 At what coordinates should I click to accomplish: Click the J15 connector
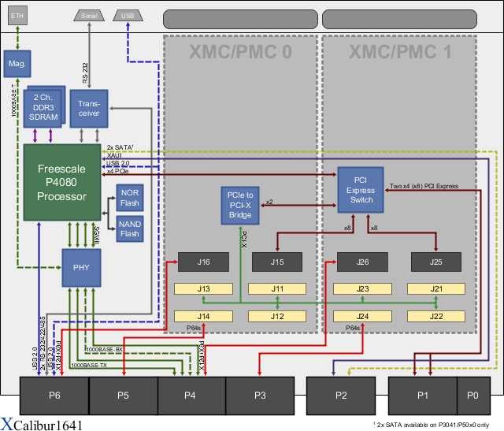[277, 262]
